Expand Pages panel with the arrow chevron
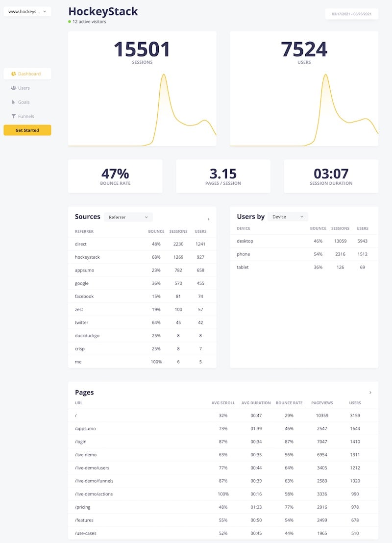This screenshot has width=392, height=543. pos(370,393)
